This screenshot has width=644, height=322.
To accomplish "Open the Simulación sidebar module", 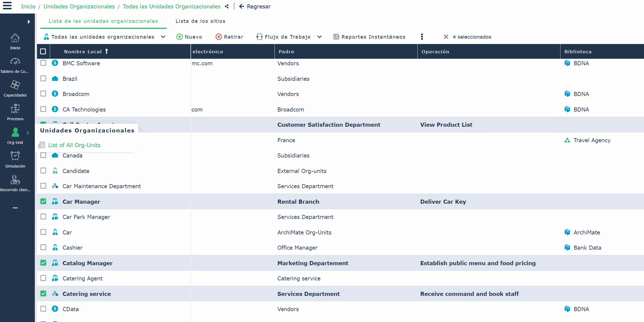I will 15,160.
